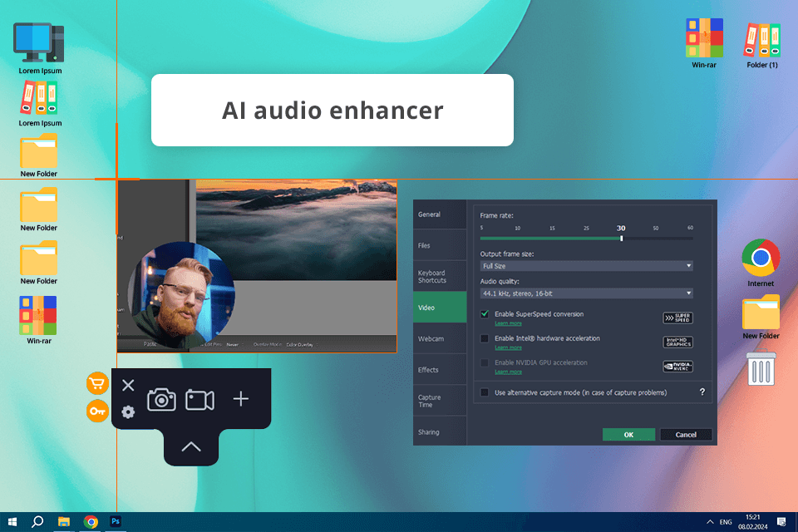Image resolution: width=798 pixels, height=532 pixels.
Task: Start recording with the video camera icon
Action: [199, 400]
